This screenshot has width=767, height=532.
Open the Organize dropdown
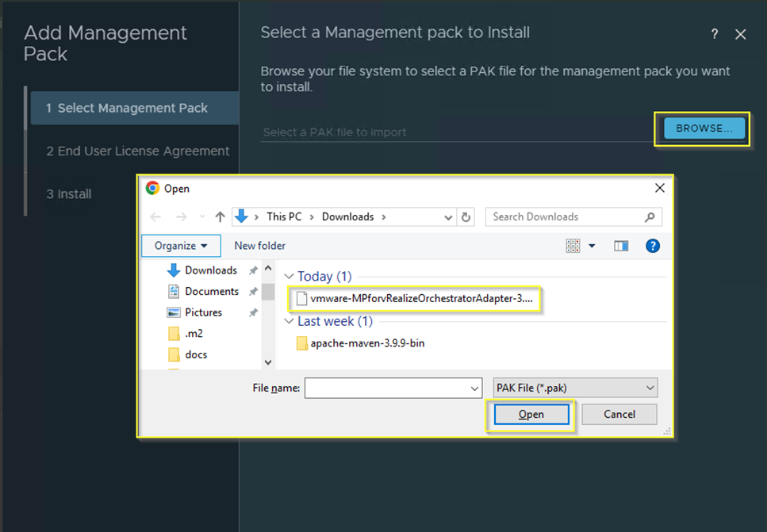click(x=181, y=245)
